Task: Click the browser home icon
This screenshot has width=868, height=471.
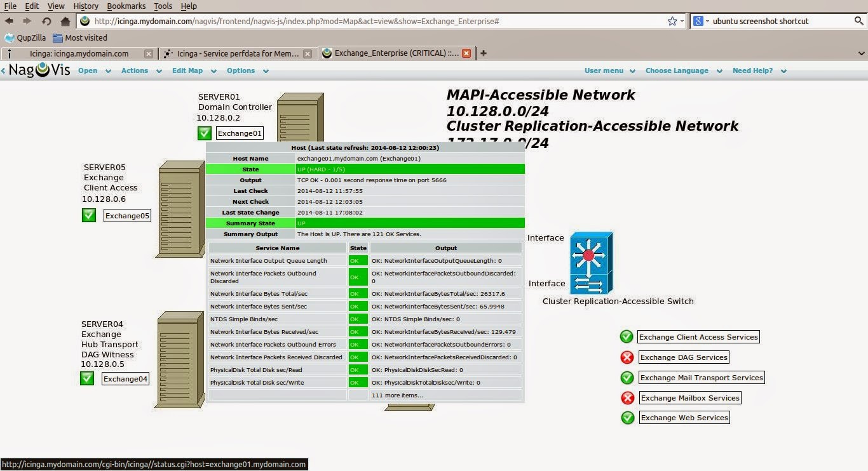Action: [x=65, y=21]
